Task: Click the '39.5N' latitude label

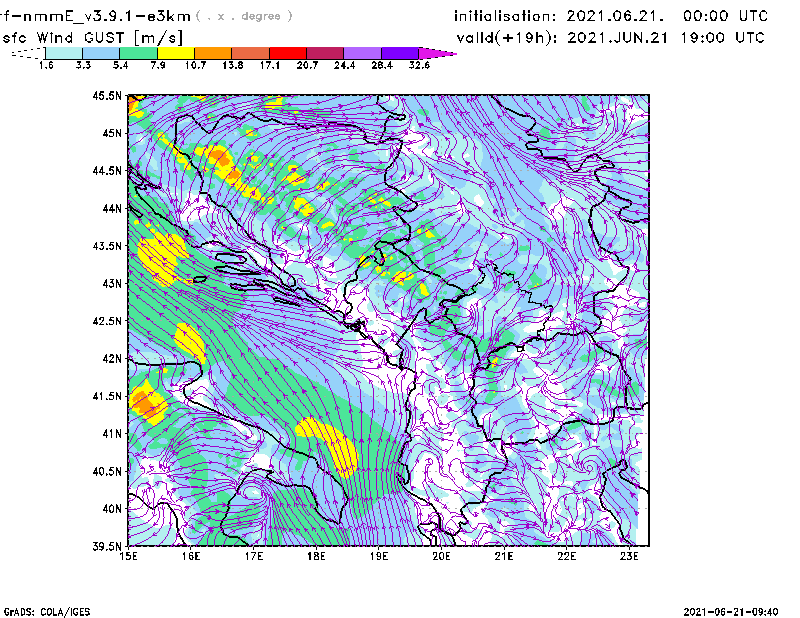Action: tap(107, 547)
